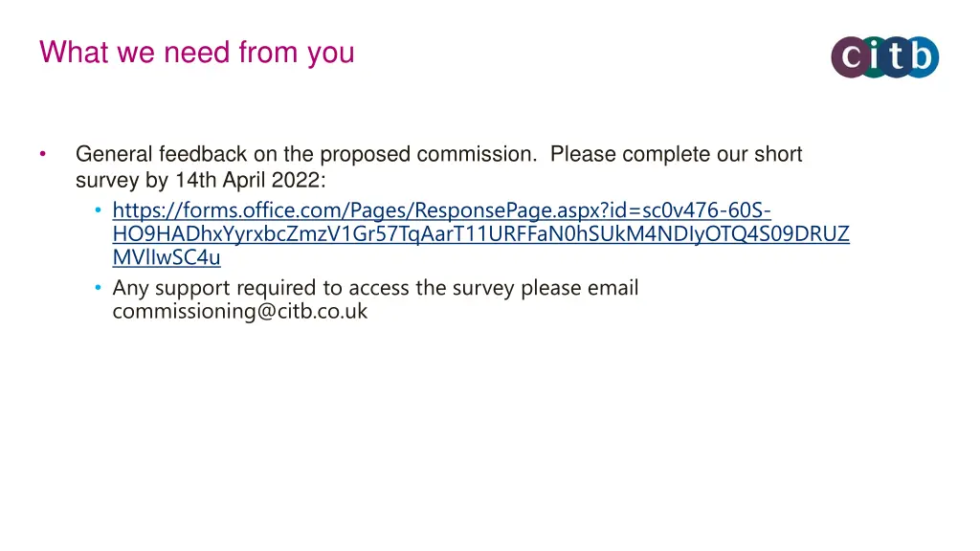
Task: Click the pink bullet before General feedback
Action: click(x=42, y=154)
